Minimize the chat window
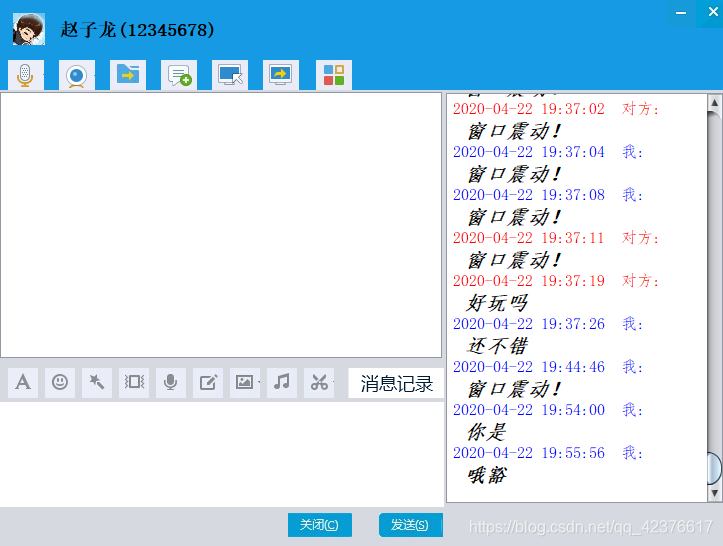 point(681,13)
